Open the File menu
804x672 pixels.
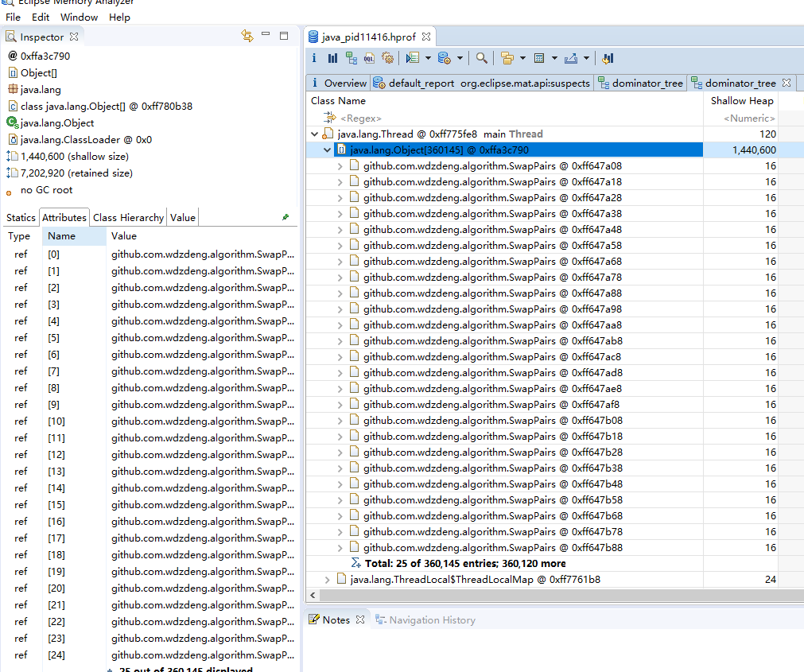click(13, 17)
